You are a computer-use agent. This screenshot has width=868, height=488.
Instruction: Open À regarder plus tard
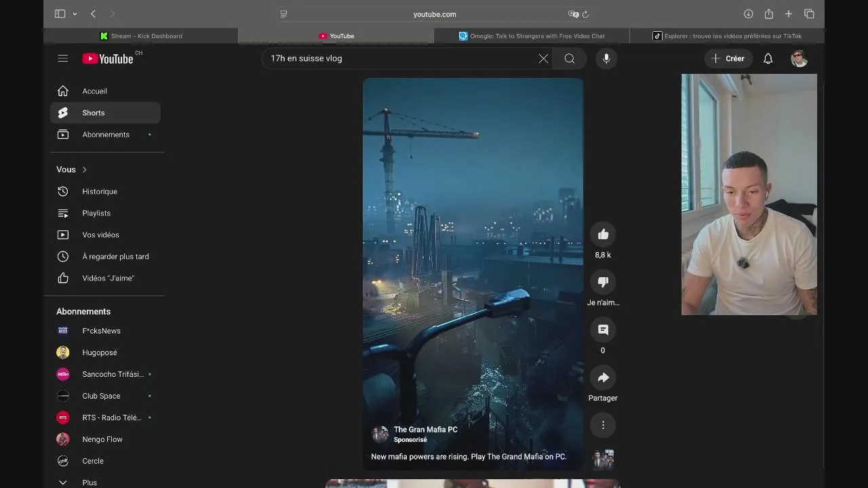click(x=105, y=256)
